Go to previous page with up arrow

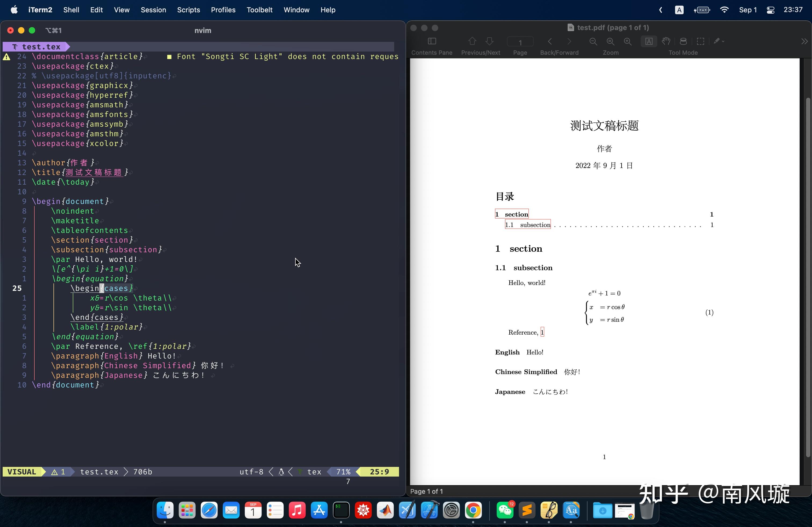472,41
